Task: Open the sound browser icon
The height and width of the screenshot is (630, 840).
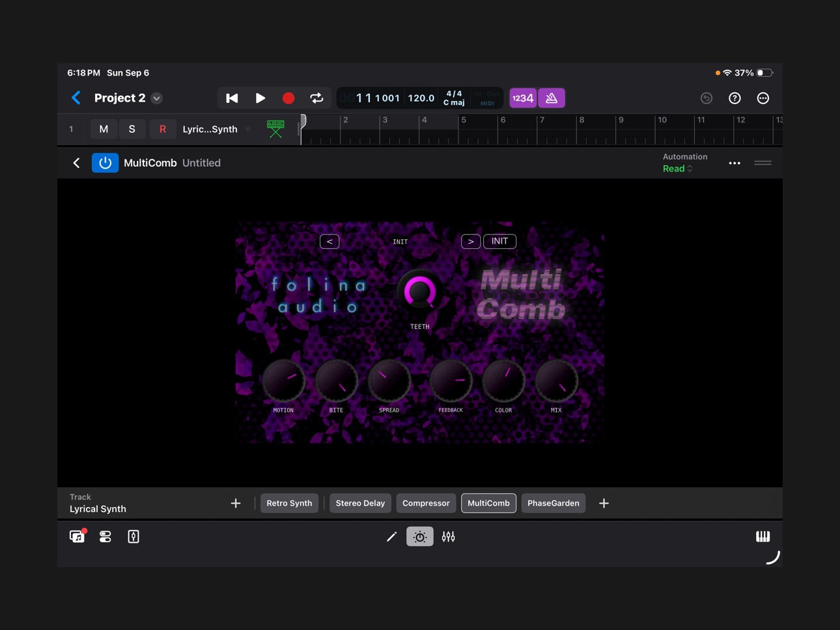Action: click(x=77, y=536)
